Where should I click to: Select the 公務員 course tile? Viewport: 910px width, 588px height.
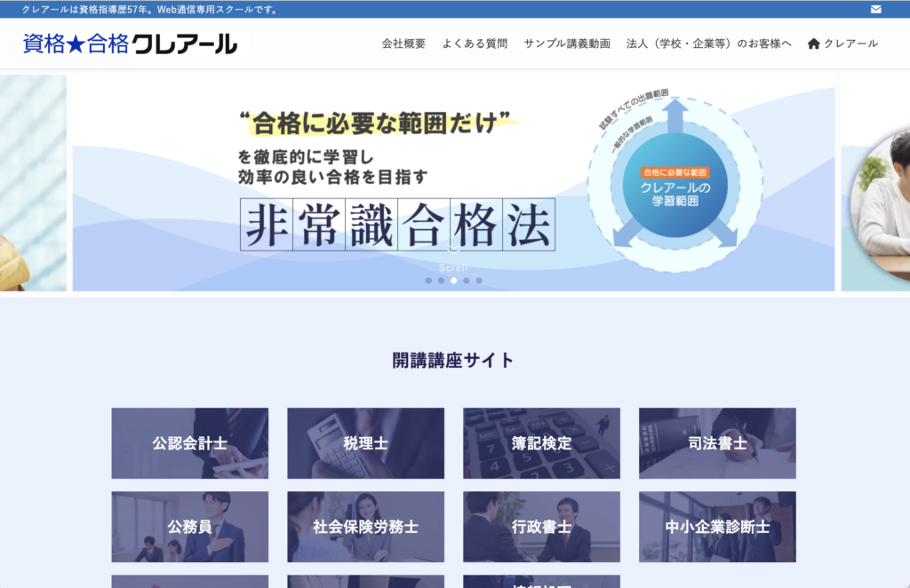(x=189, y=527)
